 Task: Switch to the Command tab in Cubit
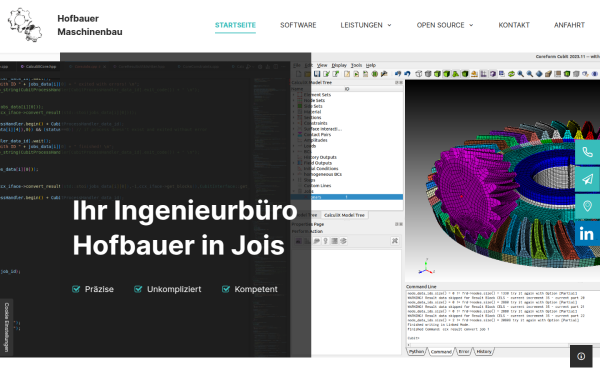click(441, 351)
